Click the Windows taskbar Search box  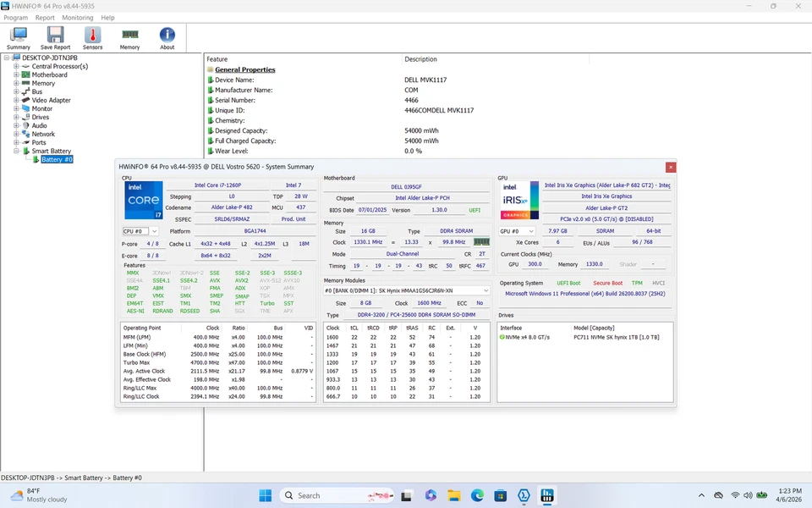[337, 495]
